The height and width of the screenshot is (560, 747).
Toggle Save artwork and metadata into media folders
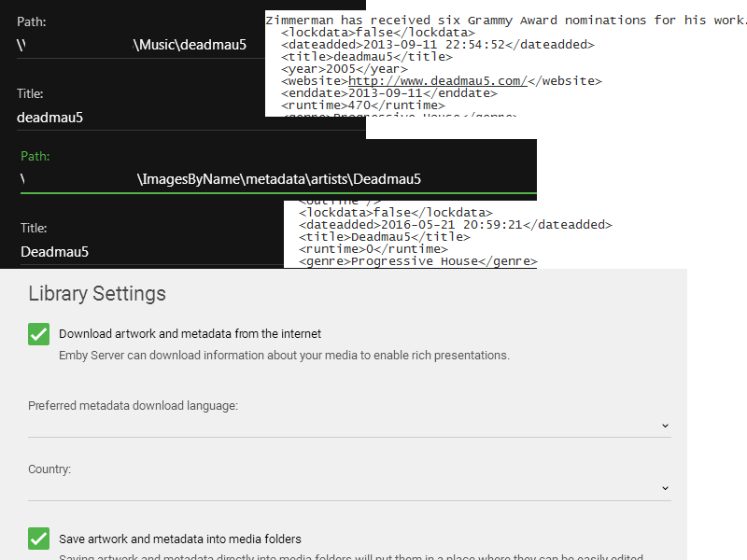coord(38,539)
